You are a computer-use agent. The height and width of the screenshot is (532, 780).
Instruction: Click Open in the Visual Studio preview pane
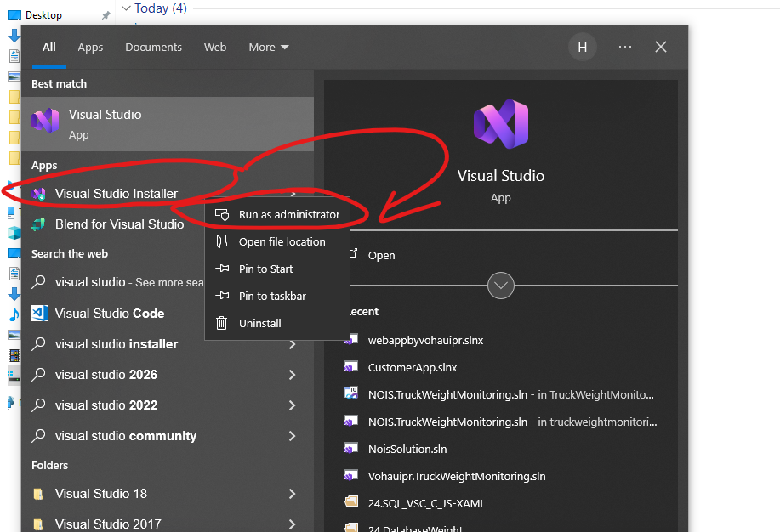(x=381, y=255)
